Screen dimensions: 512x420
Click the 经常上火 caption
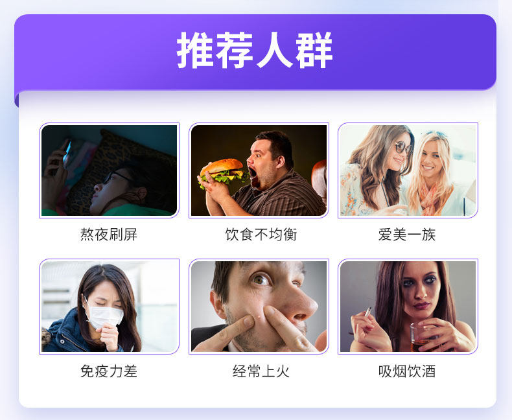pos(261,371)
